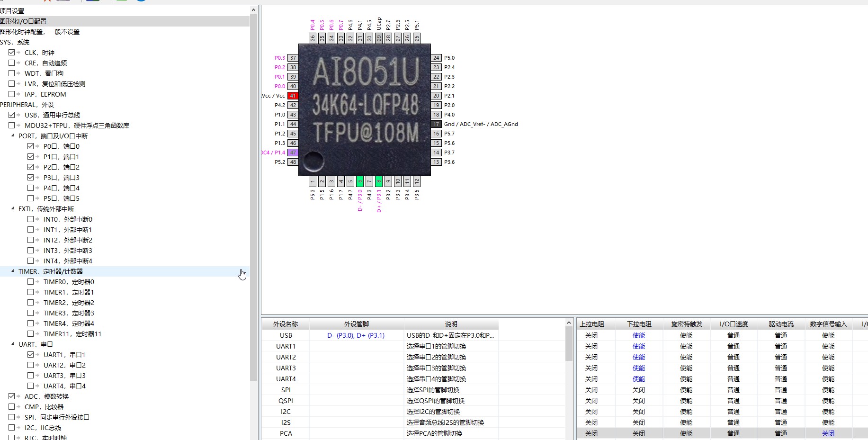Click purple pin 47 for P1.4
868x440 pixels.
(293, 153)
